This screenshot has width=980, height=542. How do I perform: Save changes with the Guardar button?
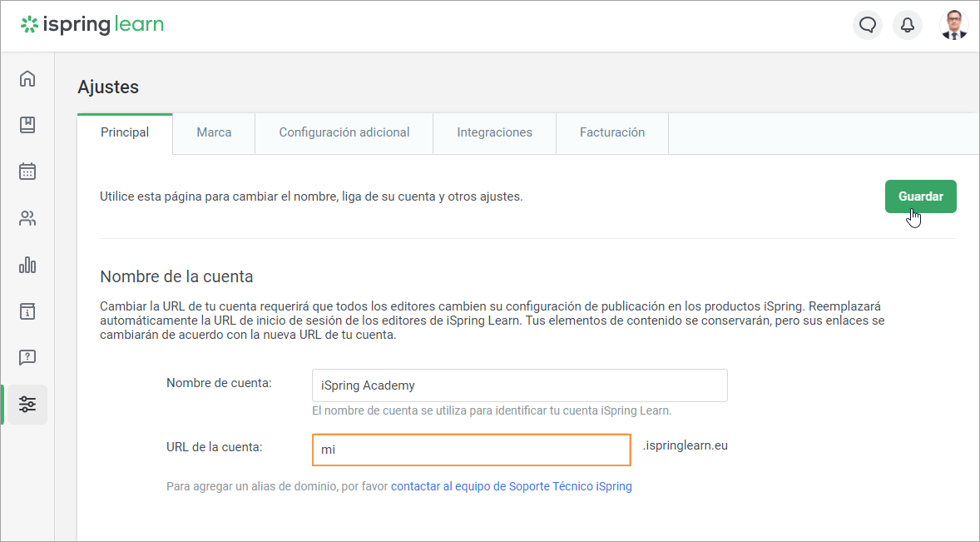[921, 196]
